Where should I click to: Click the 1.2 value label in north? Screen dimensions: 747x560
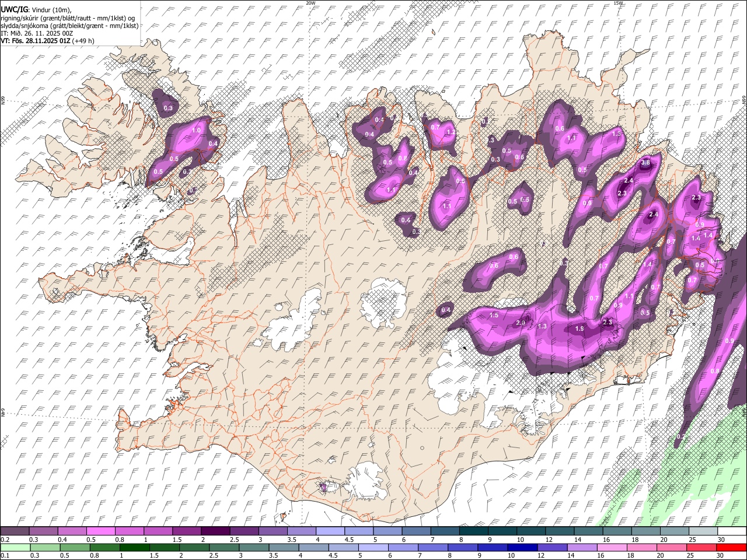click(x=451, y=132)
